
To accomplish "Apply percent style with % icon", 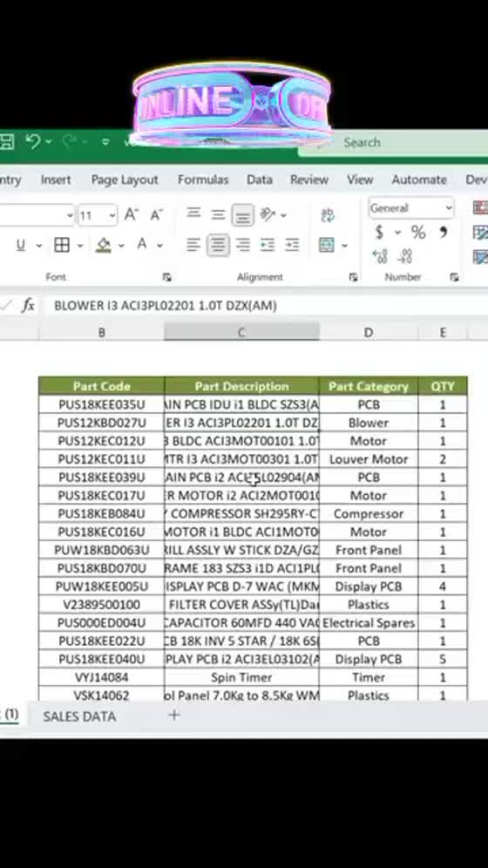I will [x=418, y=233].
